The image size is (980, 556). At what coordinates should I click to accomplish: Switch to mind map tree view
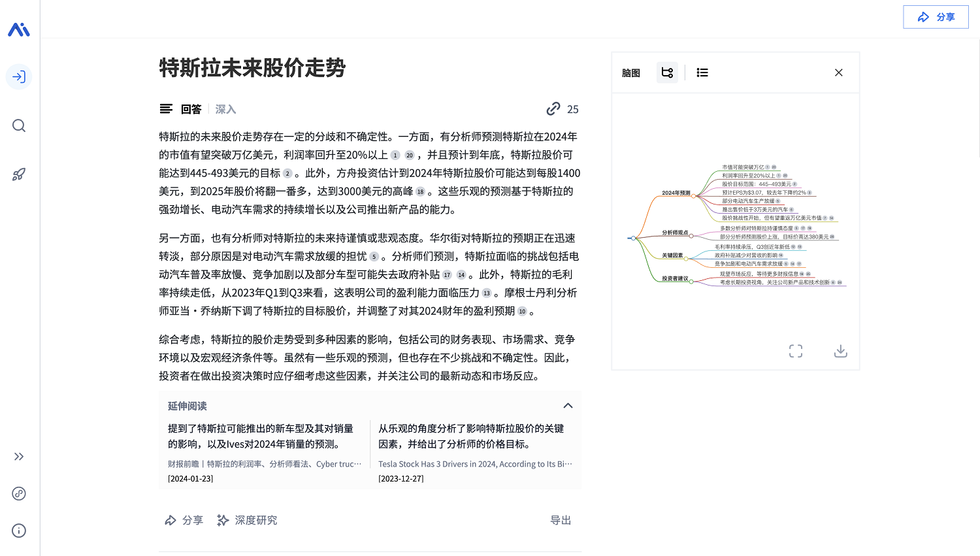(667, 73)
